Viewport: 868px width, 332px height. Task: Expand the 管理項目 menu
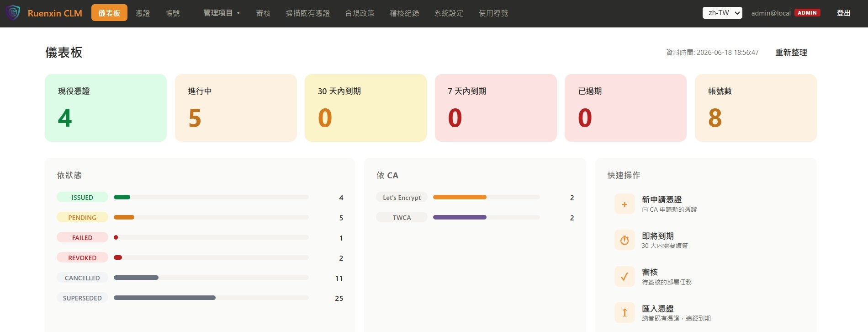(222, 13)
